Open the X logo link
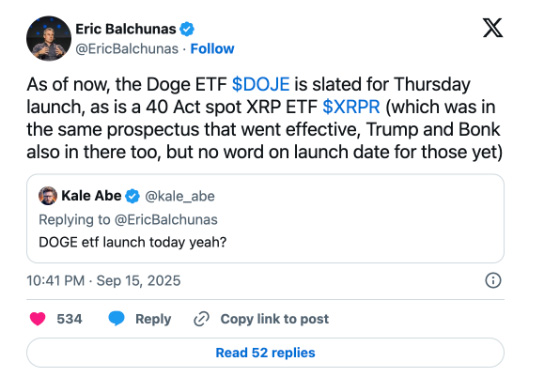 point(492,28)
